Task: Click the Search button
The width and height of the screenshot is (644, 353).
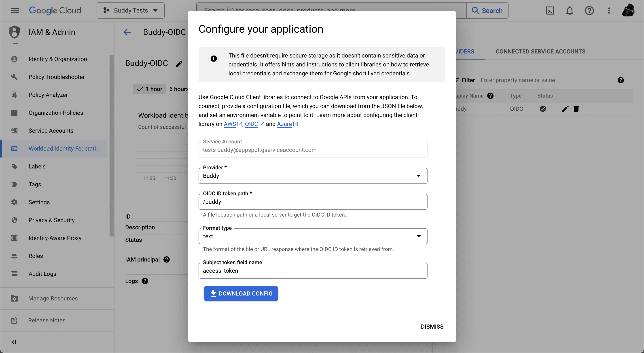Action: coord(487,11)
